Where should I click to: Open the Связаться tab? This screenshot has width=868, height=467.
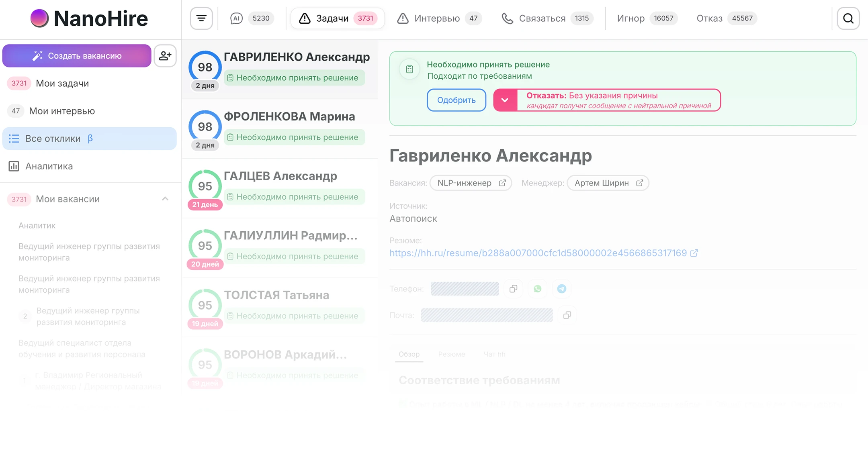[x=547, y=18]
